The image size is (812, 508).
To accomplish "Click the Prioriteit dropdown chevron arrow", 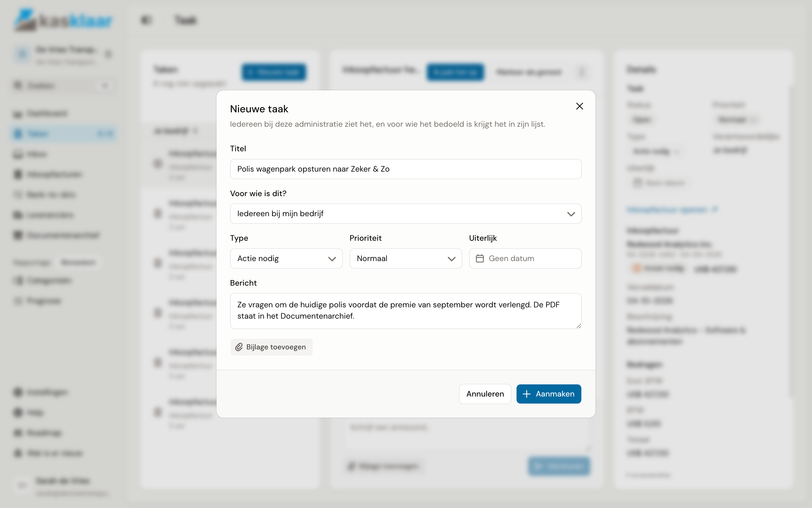I will [451, 259].
